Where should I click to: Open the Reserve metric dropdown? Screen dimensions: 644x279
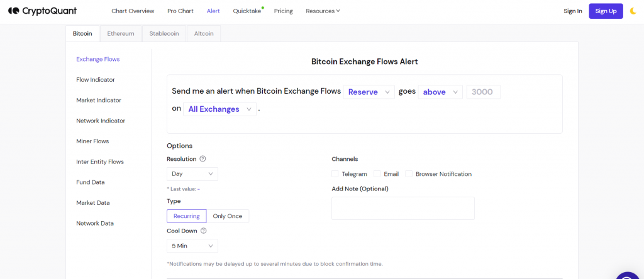pos(369,92)
